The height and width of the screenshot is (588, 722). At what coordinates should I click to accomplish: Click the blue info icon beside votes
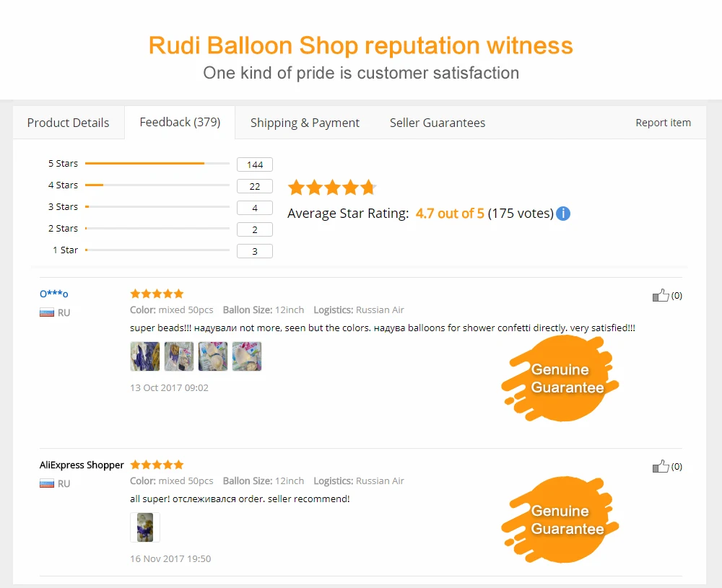pos(562,214)
